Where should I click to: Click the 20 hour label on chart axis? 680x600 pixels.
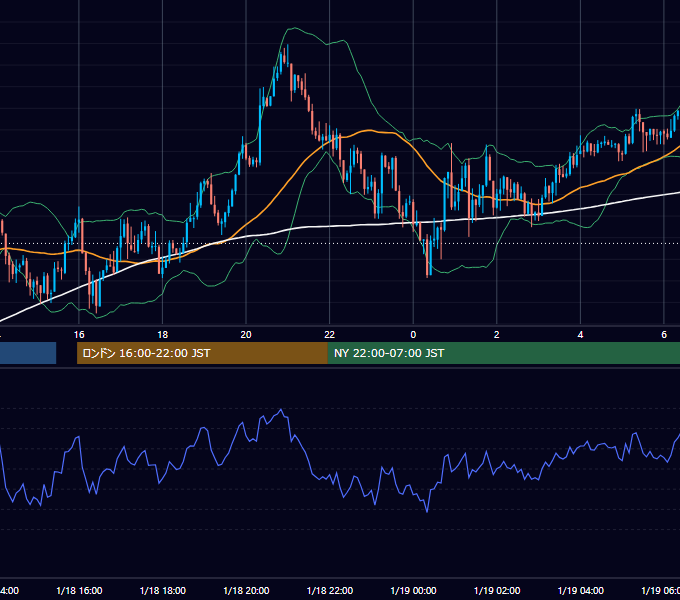tap(246, 335)
